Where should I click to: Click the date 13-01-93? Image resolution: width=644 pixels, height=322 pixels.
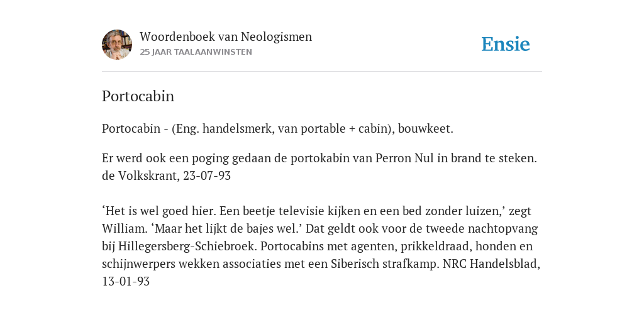point(126,281)
